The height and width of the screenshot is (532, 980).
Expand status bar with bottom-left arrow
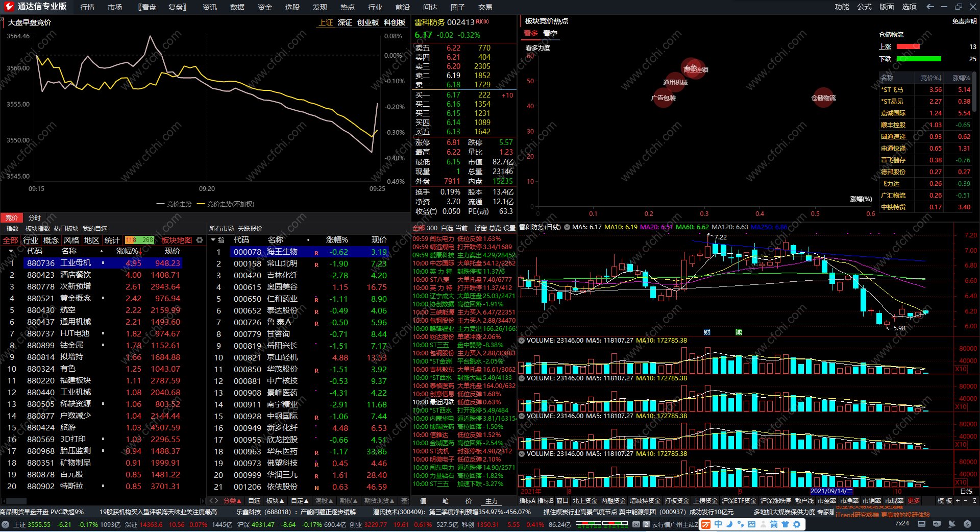(x=5, y=524)
